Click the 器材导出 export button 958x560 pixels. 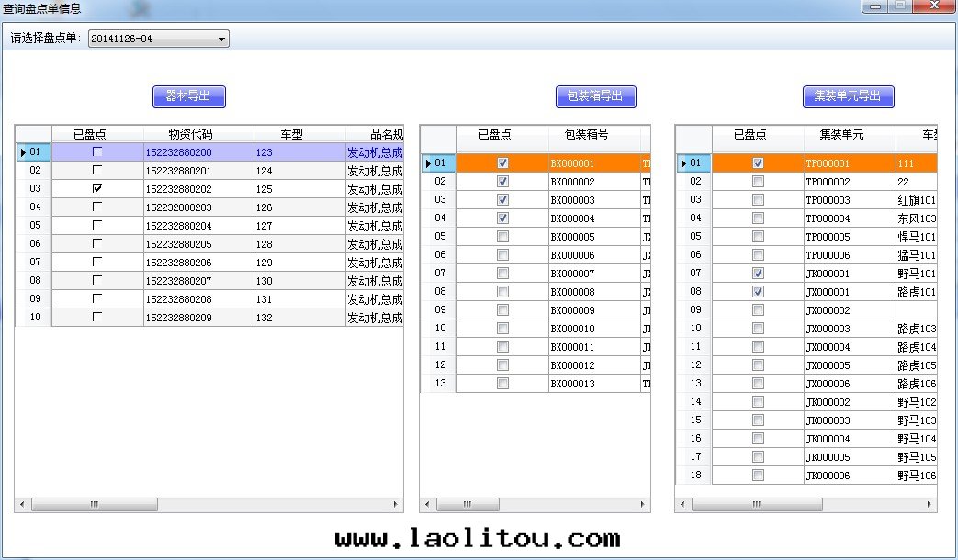point(188,96)
